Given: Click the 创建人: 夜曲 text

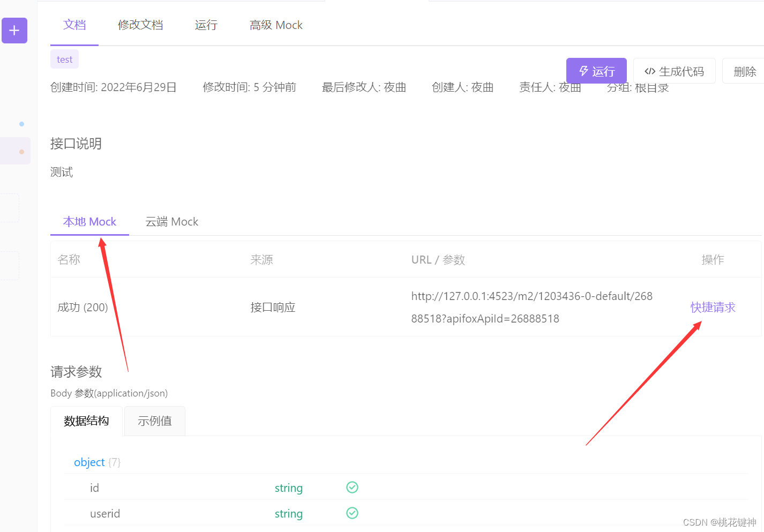Looking at the screenshot, I should coord(462,87).
